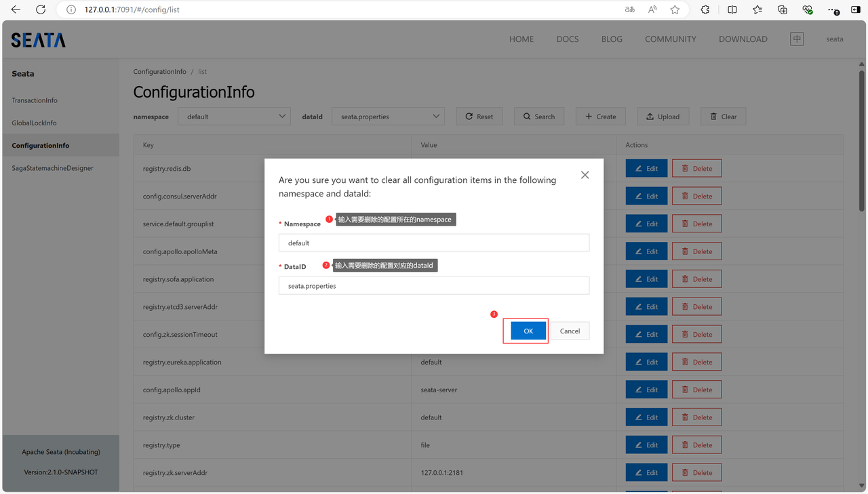Viewport: 868px width, 494px height.
Task: Click the DataID input field
Action: click(434, 286)
